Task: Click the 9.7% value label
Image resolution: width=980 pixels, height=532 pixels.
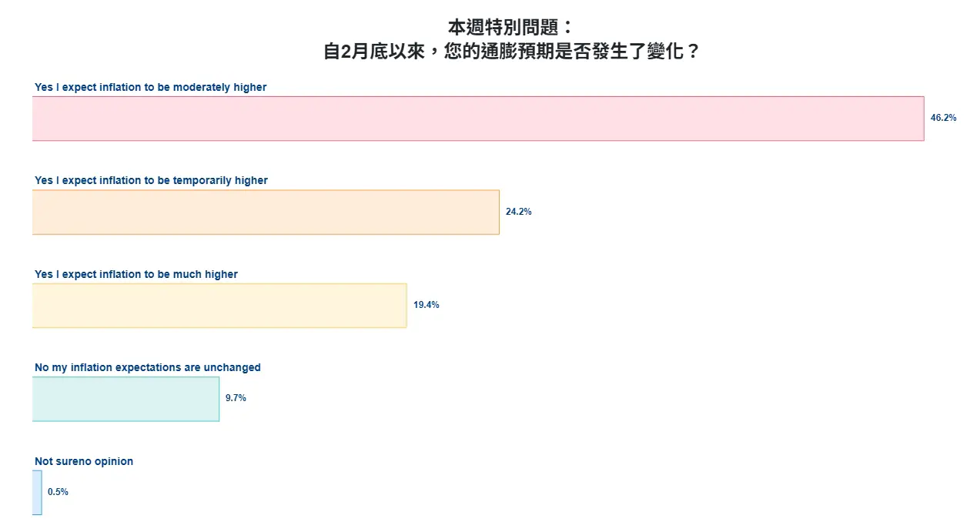Action: click(236, 398)
